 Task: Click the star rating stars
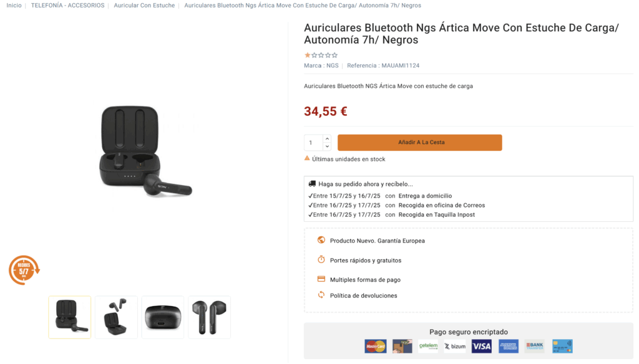(x=321, y=55)
